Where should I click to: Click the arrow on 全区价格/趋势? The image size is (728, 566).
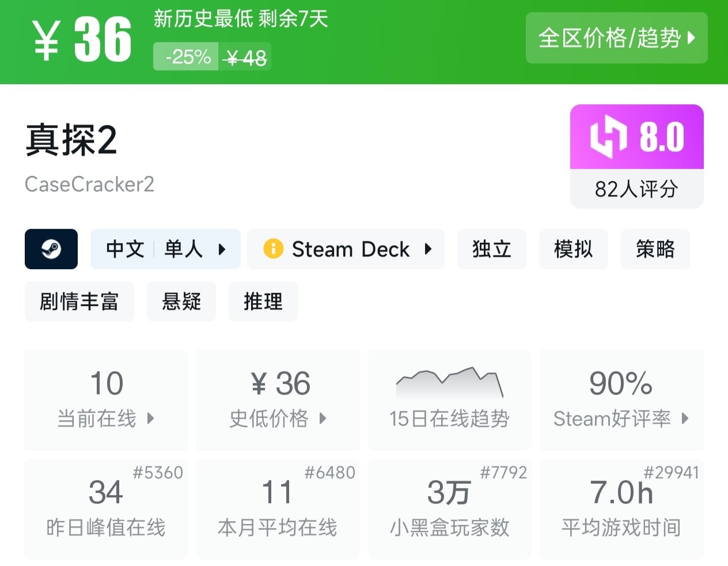[x=692, y=38]
